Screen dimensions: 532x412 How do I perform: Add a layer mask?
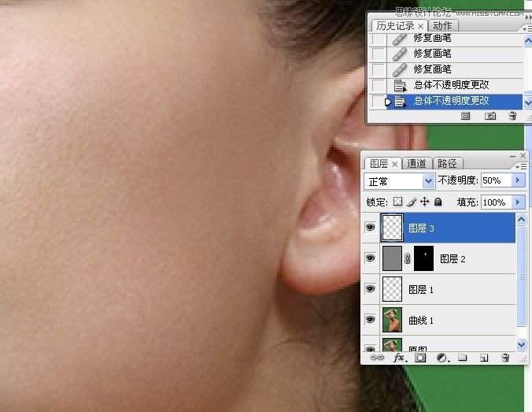pos(420,358)
